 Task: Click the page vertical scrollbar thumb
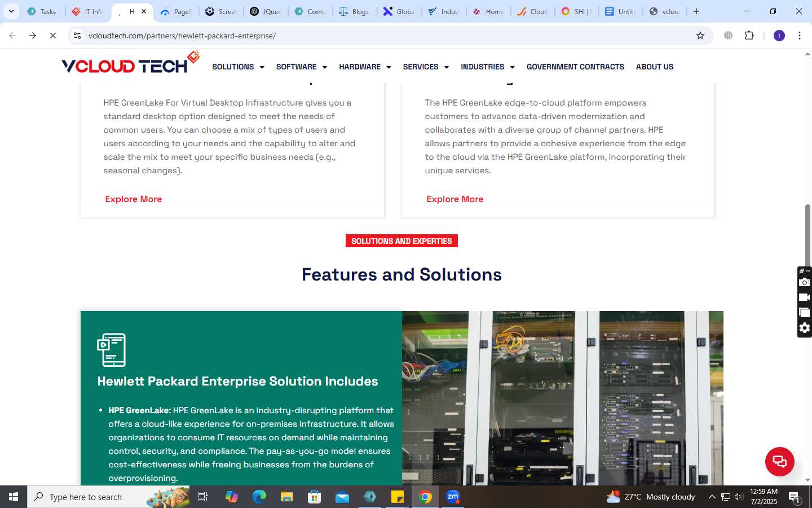(807, 237)
